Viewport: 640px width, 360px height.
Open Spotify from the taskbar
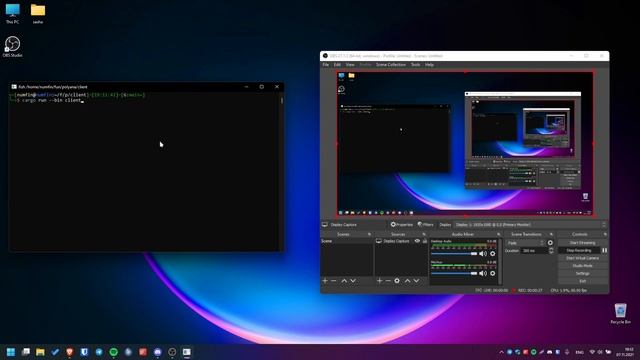pos(113,352)
